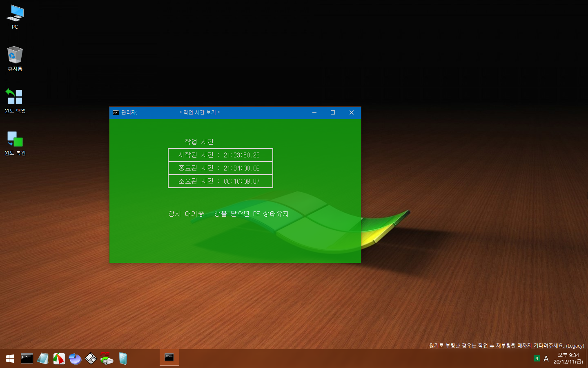Click the 관리자: title label
Viewport: 588px width, 368px height.
tap(129, 112)
